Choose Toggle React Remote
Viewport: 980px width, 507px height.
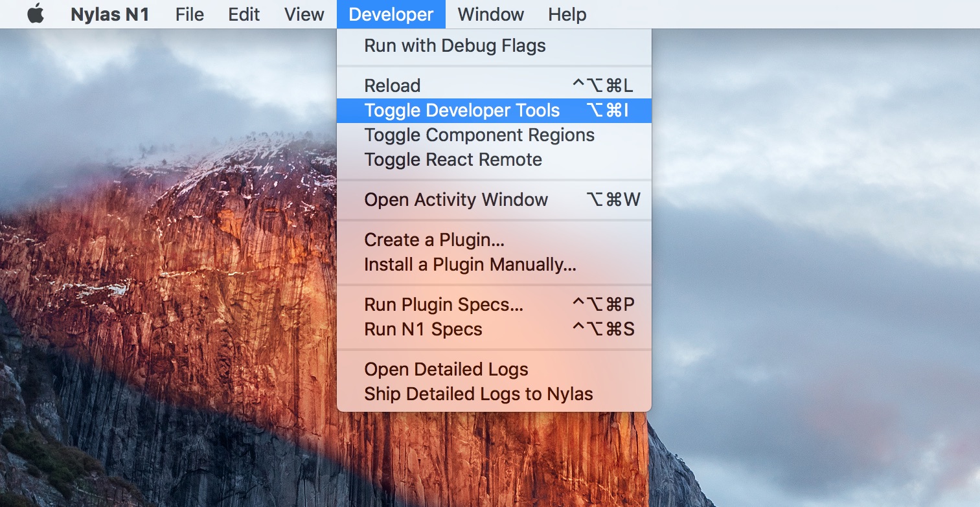(x=494, y=159)
